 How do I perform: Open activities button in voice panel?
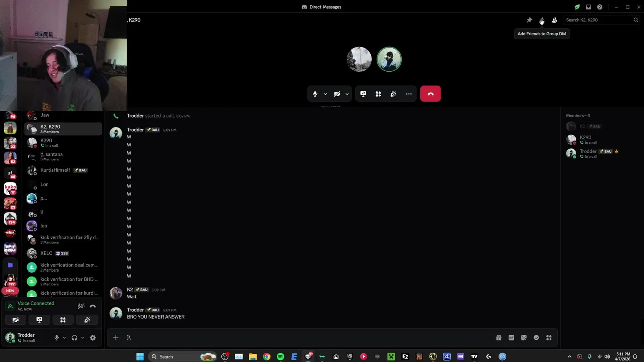coord(63,320)
